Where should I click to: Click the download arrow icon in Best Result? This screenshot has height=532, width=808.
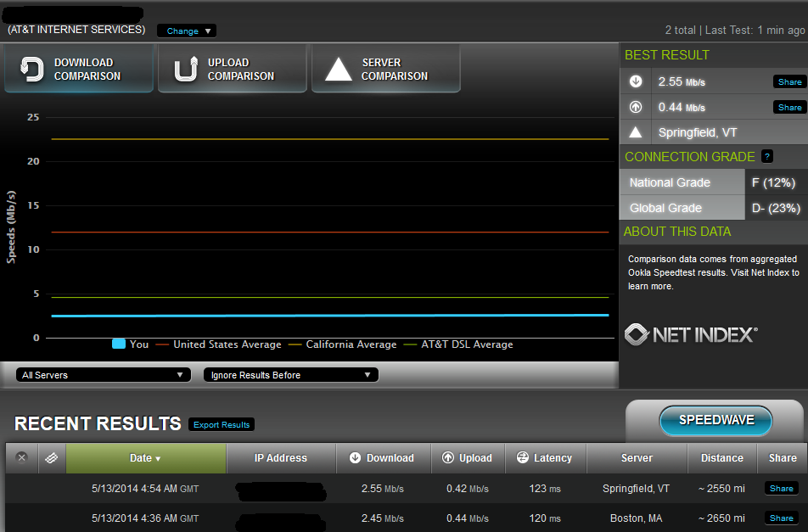tap(636, 81)
